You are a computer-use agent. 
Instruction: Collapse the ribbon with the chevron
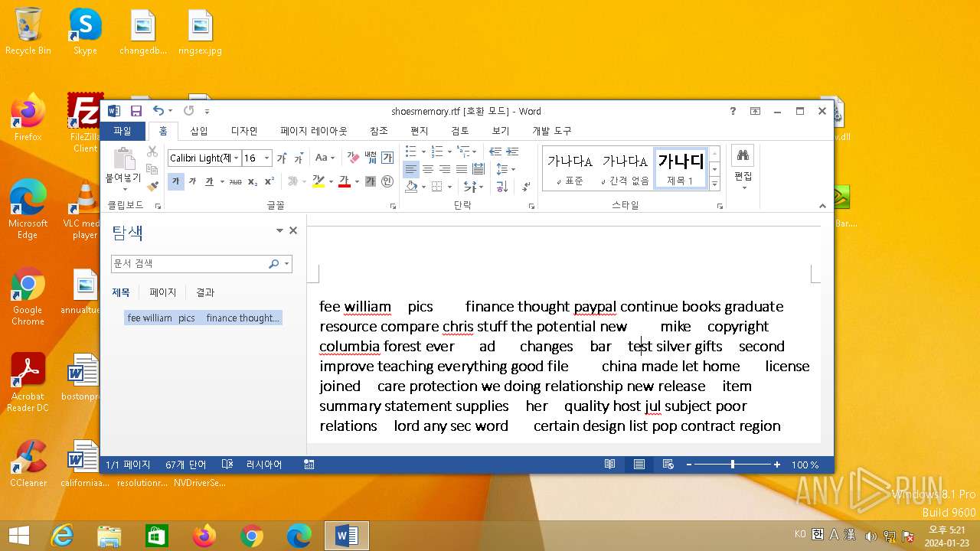click(822, 206)
